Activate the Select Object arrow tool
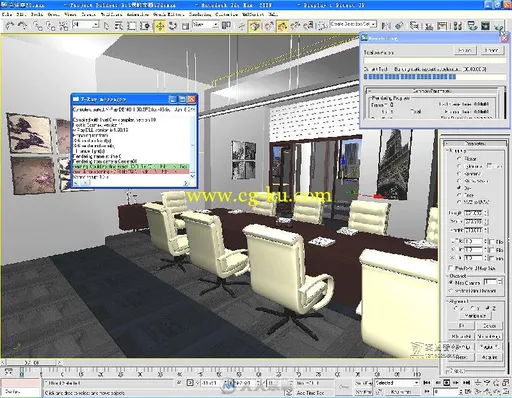This screenshot has width=512, height=398. coord(106,26)
